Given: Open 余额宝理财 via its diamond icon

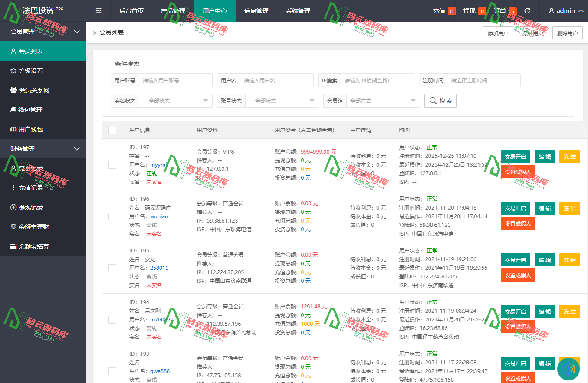Looking at the screenshot, I should click(13, 226).
